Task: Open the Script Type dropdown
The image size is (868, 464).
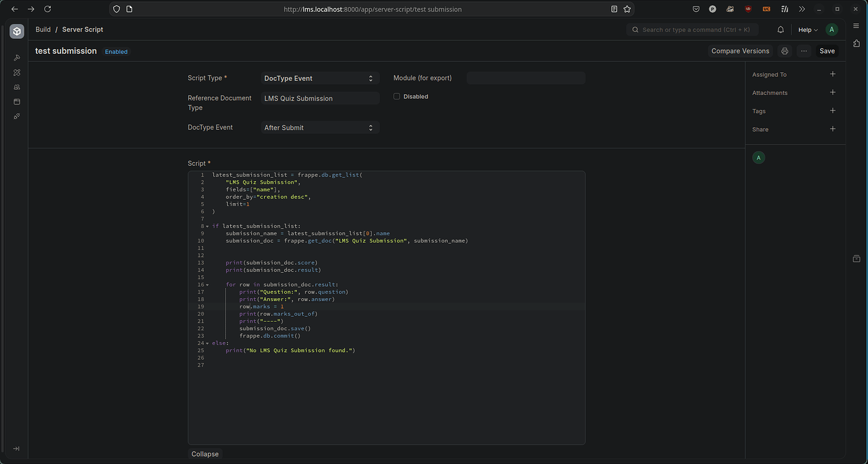Action: point(320,78)
